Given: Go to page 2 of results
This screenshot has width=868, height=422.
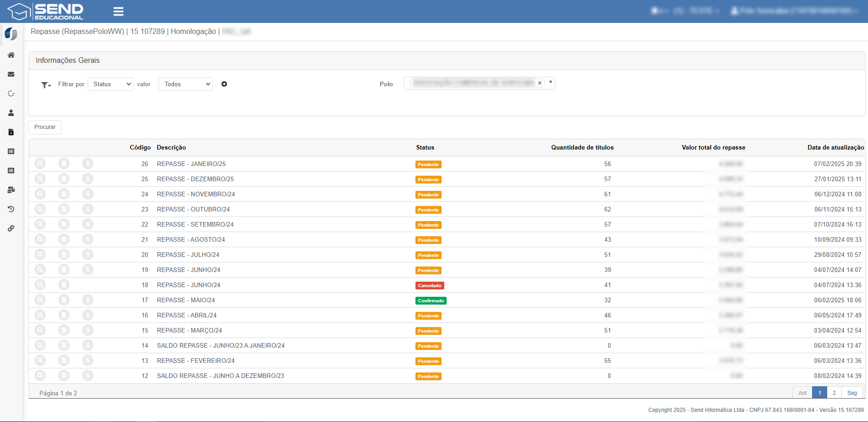Looking at the screenshot, I should tap(834, 393).
